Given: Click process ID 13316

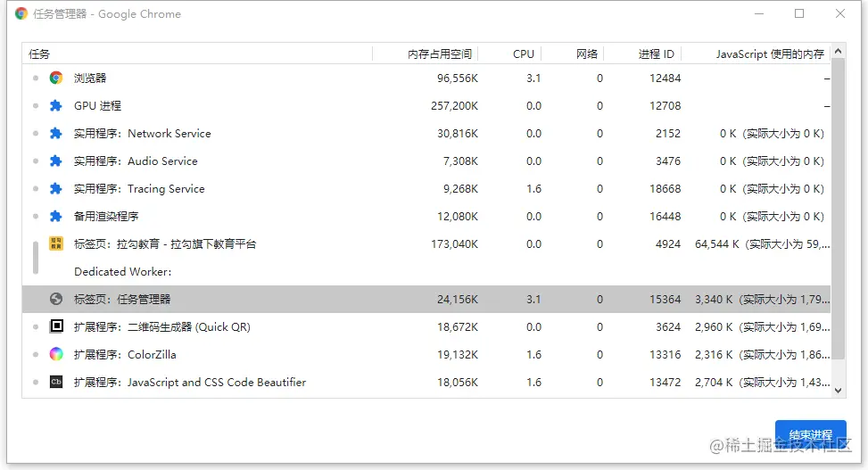Looking at the screenshot, I should pyautogui.click(x=665, y=355).
